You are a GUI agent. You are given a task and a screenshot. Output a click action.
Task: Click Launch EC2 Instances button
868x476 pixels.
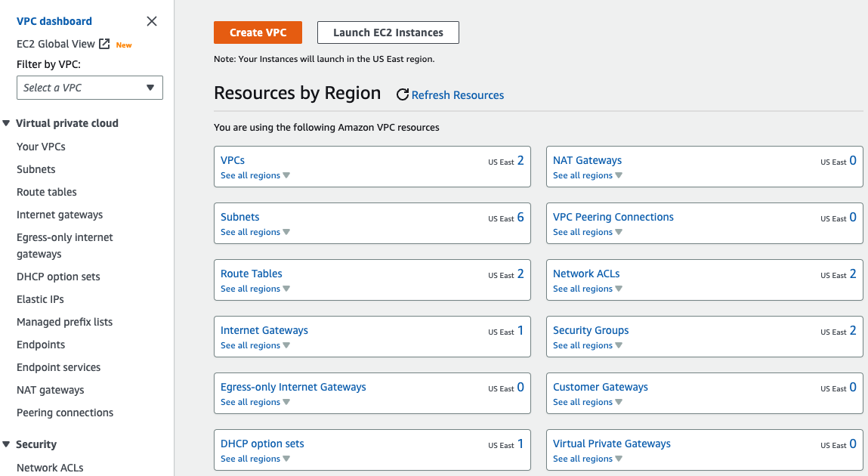click(x=388, y=32)
